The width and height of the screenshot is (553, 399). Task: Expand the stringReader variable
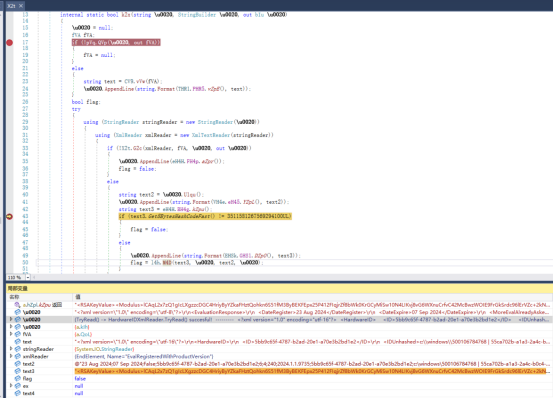[11, 349]
